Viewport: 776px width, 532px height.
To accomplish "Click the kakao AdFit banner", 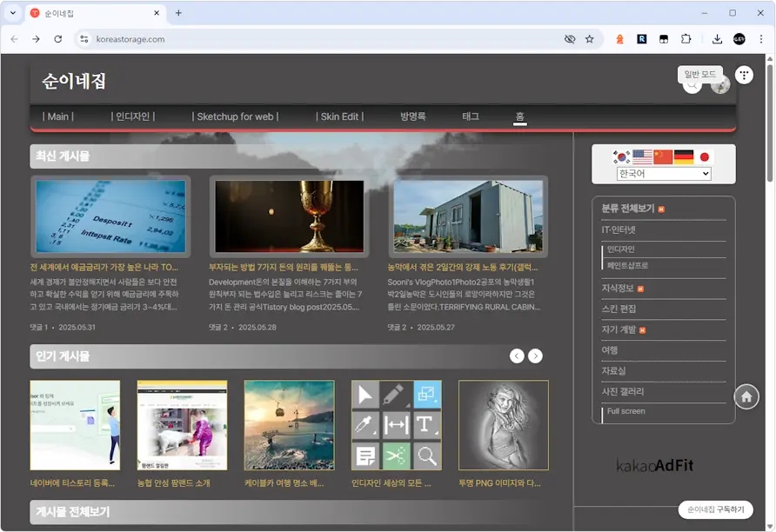I will tap(654, 465).
